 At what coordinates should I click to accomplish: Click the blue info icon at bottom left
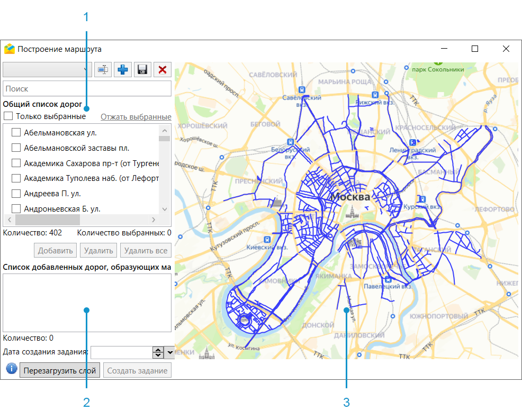tap(11, 368)
